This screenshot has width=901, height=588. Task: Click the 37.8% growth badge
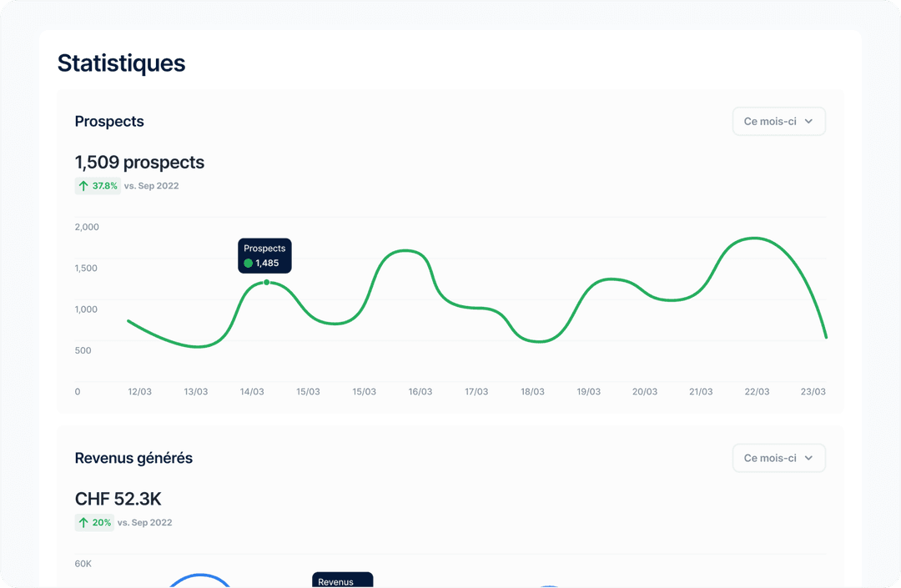(98, 186)
